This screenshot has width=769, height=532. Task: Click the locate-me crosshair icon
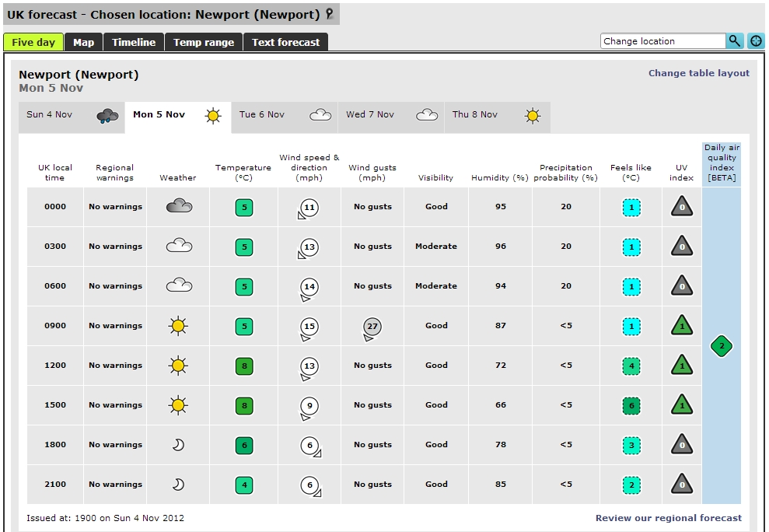756,41
